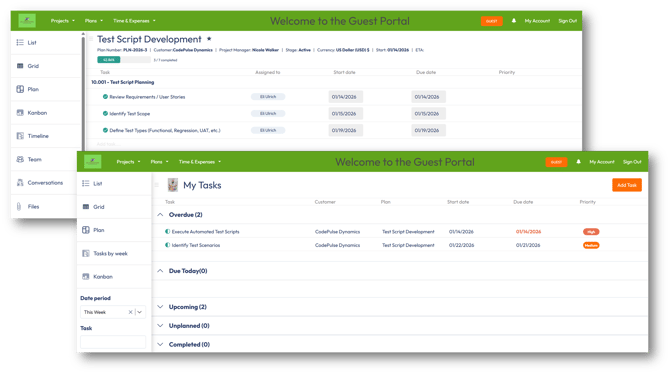The height and width of the screenshot is (374, 670).
Task: Click notification bell in back window header
Action: [x=514, y=21]
